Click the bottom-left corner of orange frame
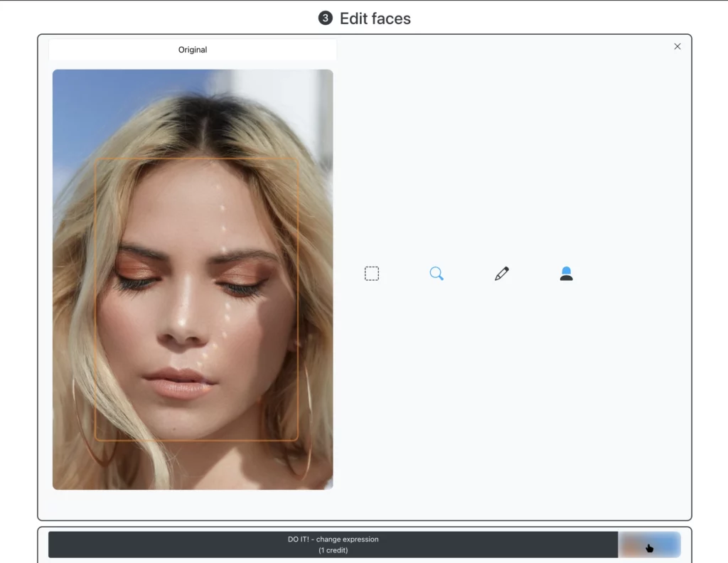Viewport: 728px width, 563px height. pos(97,439)
